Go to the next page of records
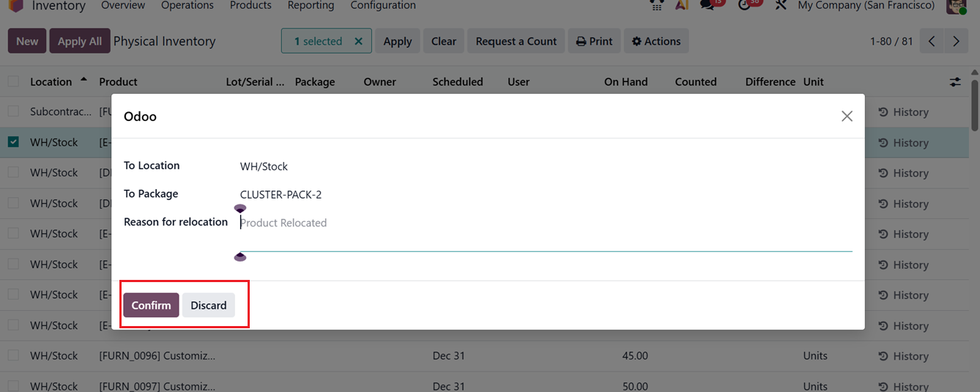980x392 pixels. [956, 41]
